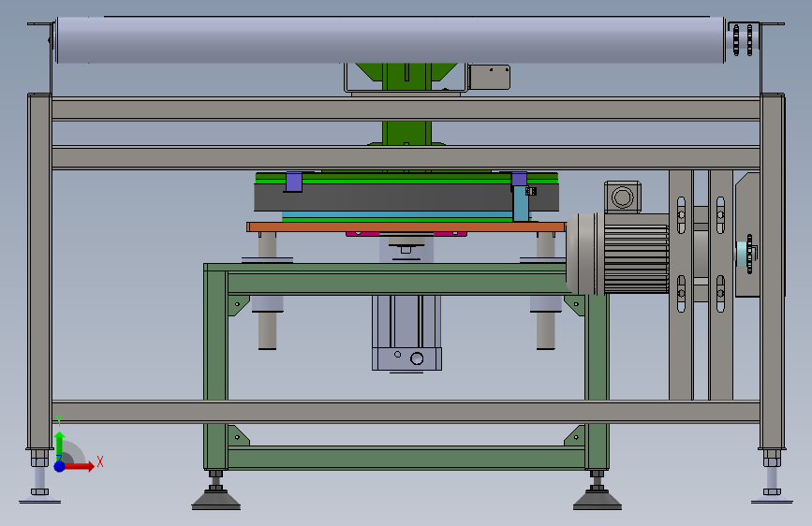Pick the dark gray block above orange plate
Screen dimensions: 812x526
tap(406, 197)
